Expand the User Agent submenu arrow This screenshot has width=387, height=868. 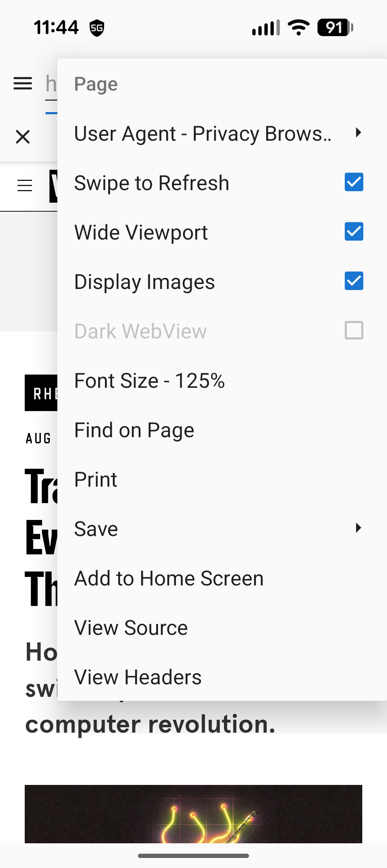pos(358,132)
